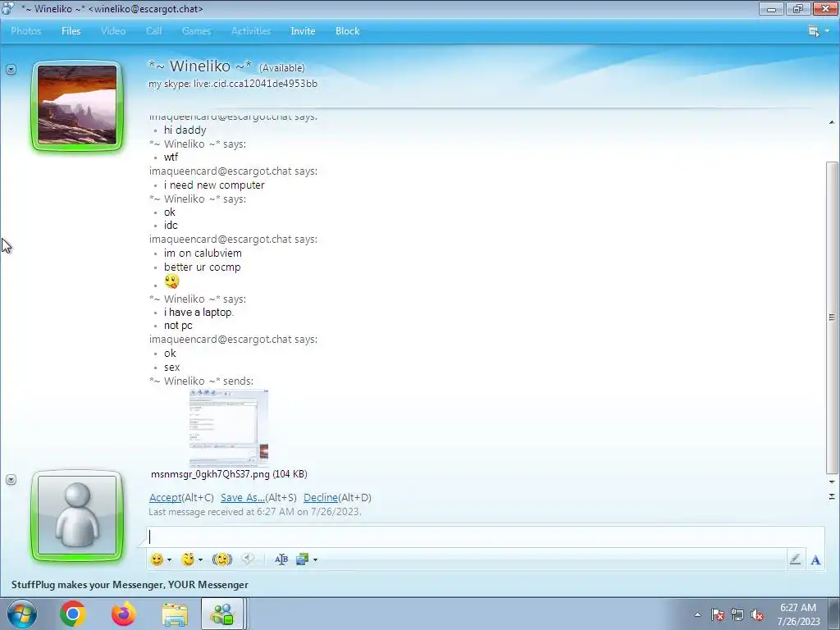
Task: Show hidden system tray icons arrow
Action: click(697, 614)
